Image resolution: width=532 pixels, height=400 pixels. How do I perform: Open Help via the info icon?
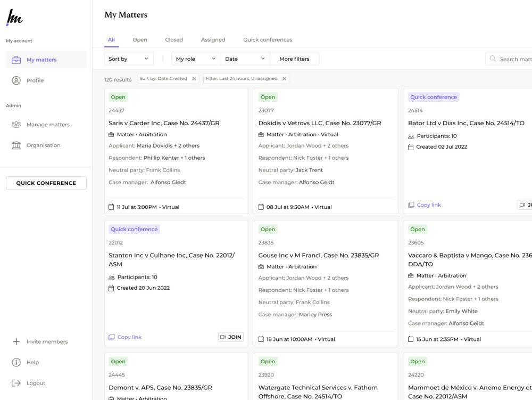click(16, 362)
